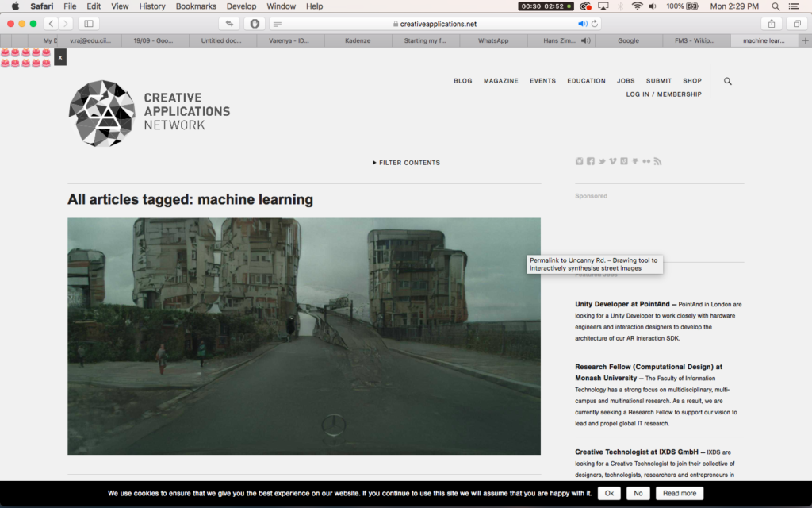
Task: Open the Log In / Membership link
Action: coord(663,94)
